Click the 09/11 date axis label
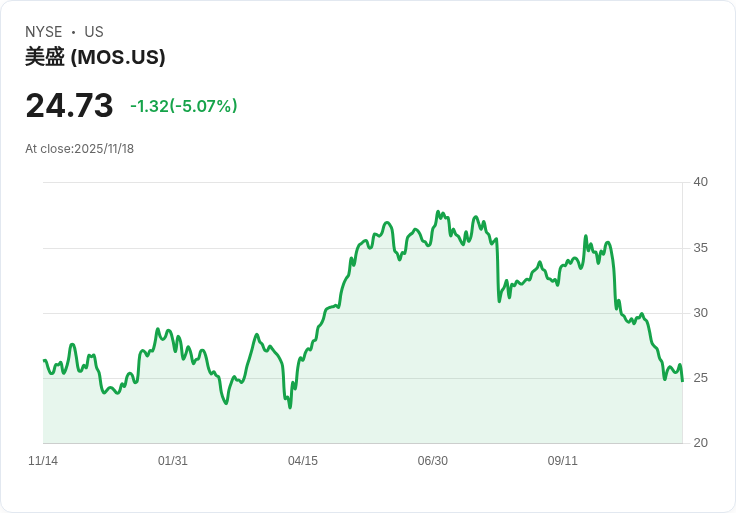The width and height of the screenshot is (736, 513). click(x=562, y=461)
